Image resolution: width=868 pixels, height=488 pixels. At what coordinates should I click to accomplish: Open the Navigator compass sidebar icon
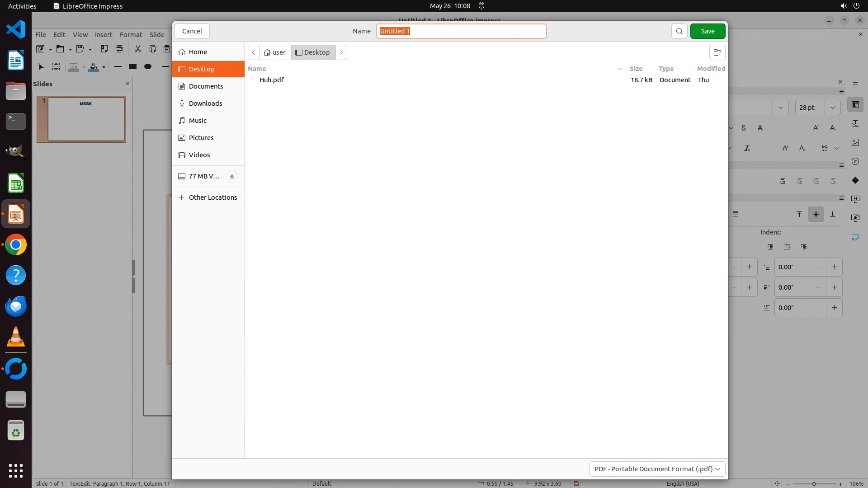[855, 161]
